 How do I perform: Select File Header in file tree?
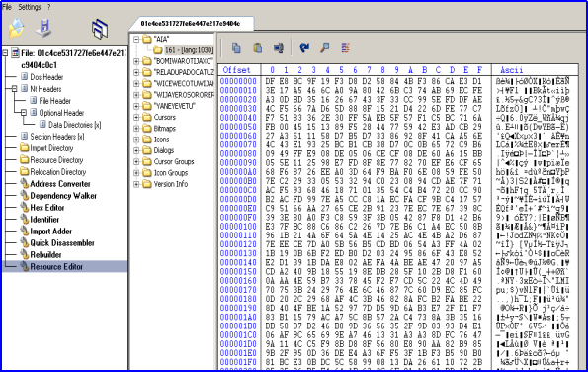[x=54, y=101]
